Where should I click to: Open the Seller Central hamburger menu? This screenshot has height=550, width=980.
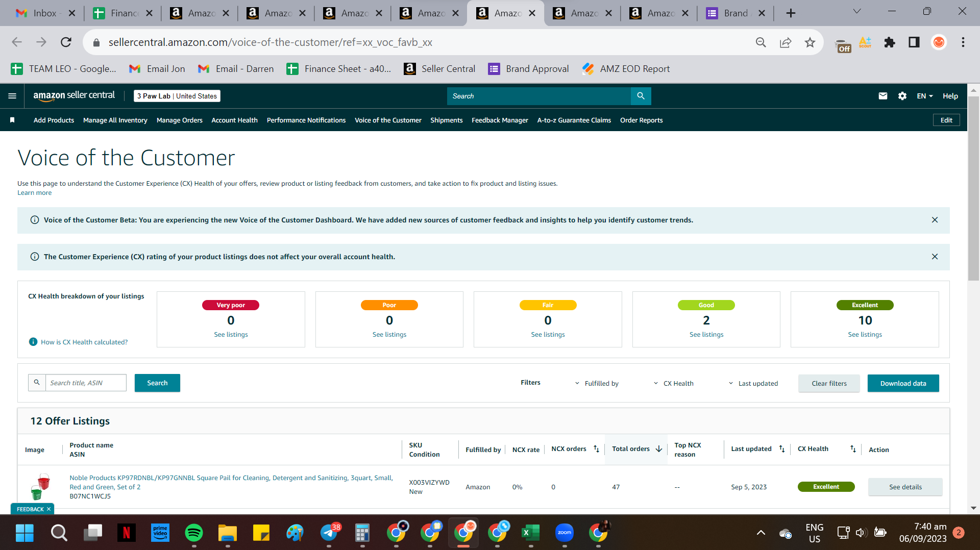12,96
